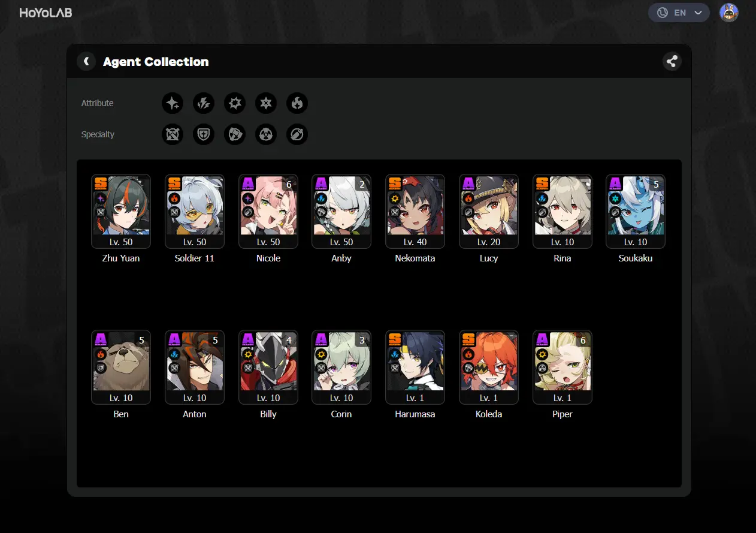Go to the HoYoLAB home logo
The height and width of the screenshot is (533, 756).
pos(46,13)
